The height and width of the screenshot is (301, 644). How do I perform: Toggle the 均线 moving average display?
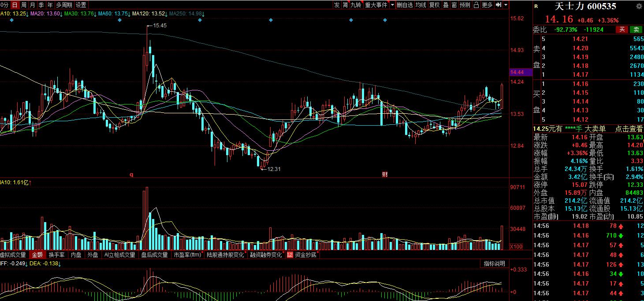[x=421, y=5]
